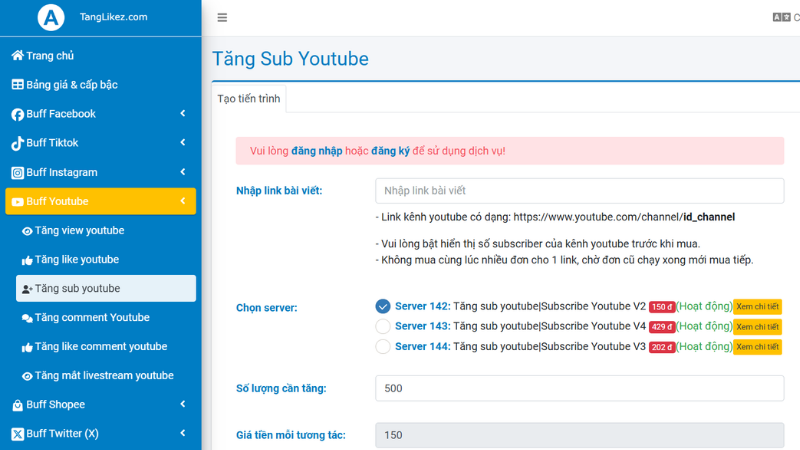The width and height of the screenshot is (800, 450).
Task: Click user-plus icon for Tăng sub youtube
Action: (x=27, y=289)
